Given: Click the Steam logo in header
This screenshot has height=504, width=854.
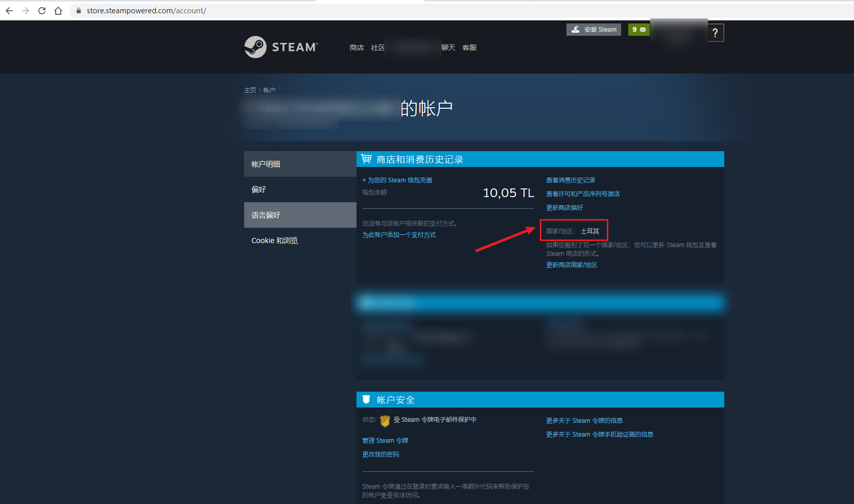Looking at the screenshot, I should pyautogui.click(x=281, y=47).
